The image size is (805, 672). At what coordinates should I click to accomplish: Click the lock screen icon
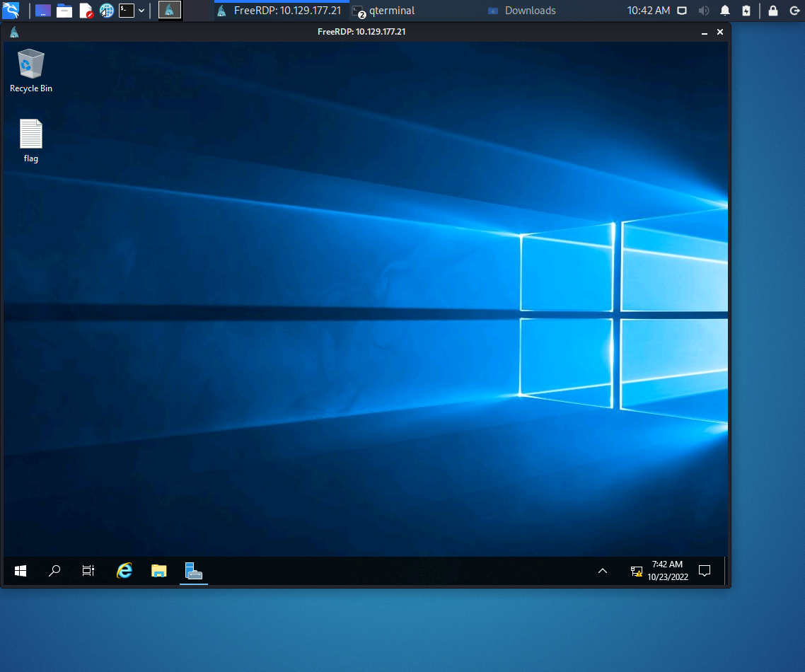point(772,11)
